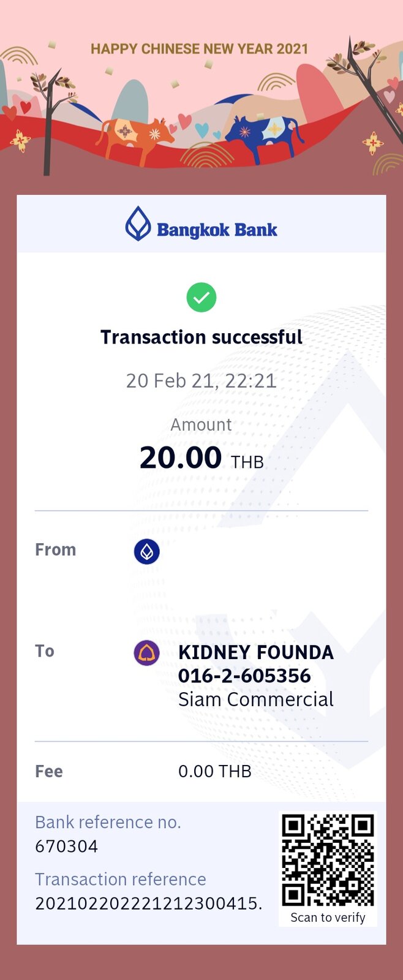Click the 0.00 THB fee value

pyautogui.click(x=215, y=771)
